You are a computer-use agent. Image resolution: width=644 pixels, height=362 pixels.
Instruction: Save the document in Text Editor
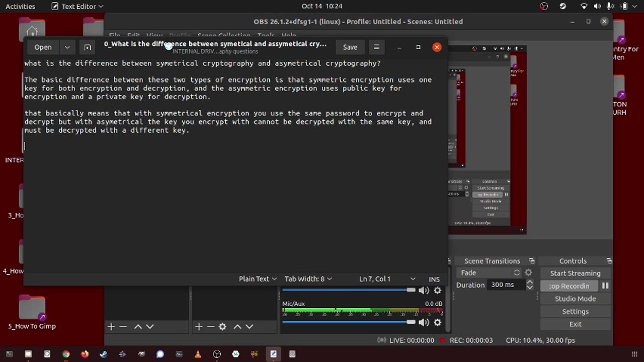point(350,47)
